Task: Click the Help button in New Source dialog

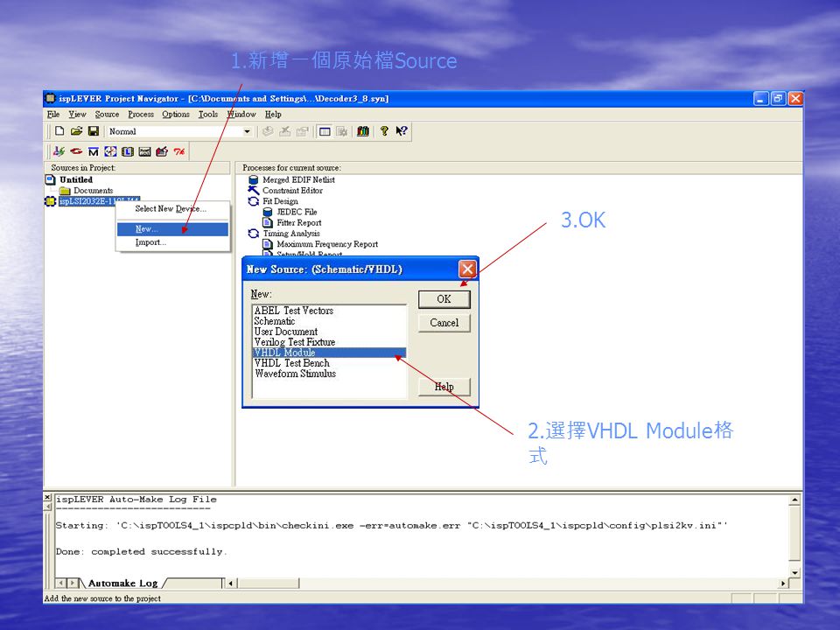Action: tap(444, 386)
